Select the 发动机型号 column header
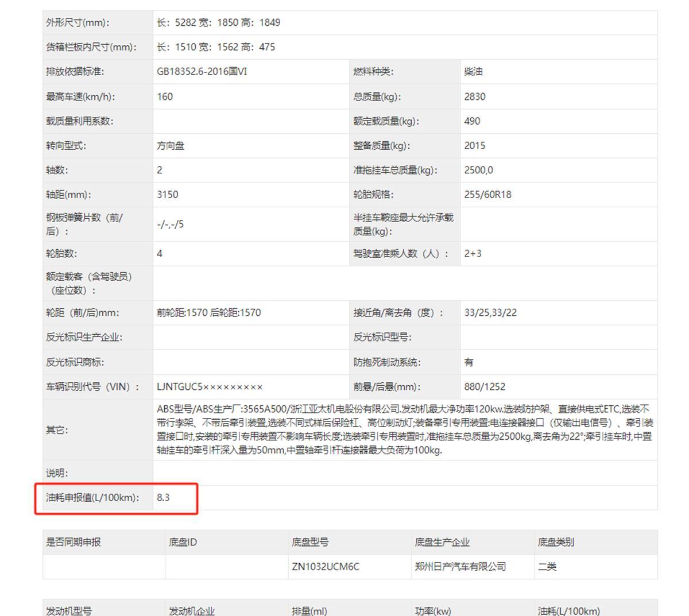Screen dimensions: 689x616 click(69, 611)
